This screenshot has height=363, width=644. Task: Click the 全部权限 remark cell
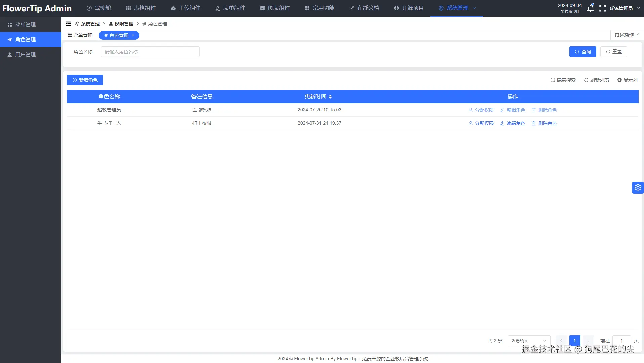(202, 110)
